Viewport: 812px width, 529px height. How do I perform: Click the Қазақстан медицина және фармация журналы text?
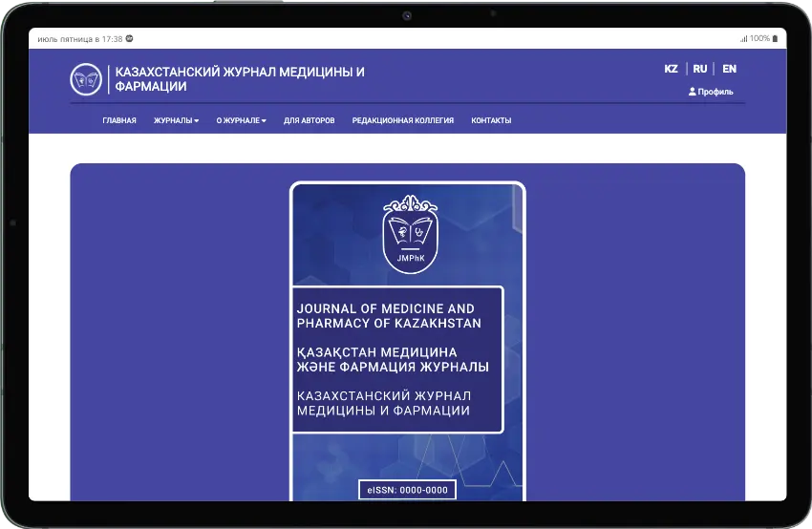point(393,360)
